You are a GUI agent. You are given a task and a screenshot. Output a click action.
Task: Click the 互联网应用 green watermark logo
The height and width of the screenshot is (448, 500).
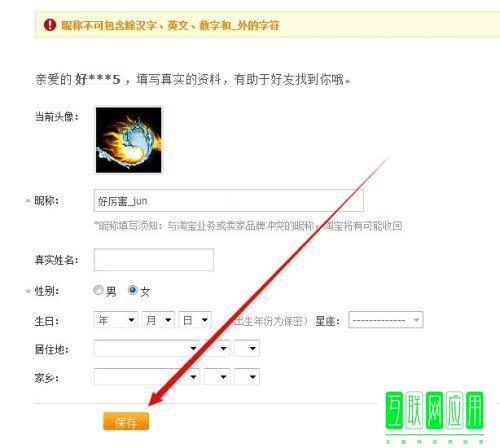(434, 417)
